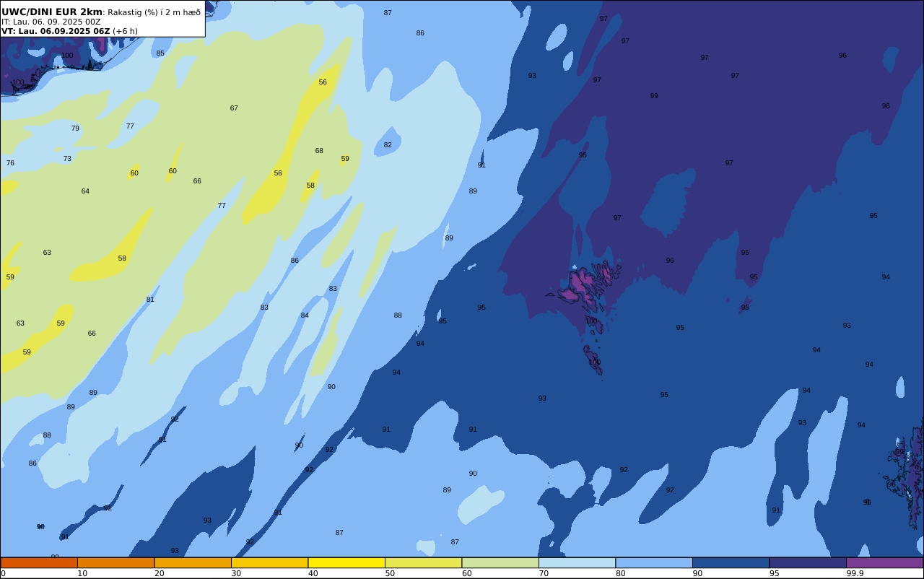924x579 pixels.
Task: Select the 'Rakastig (%) í 2 m hæð' label
Action: tap(154, 12)
